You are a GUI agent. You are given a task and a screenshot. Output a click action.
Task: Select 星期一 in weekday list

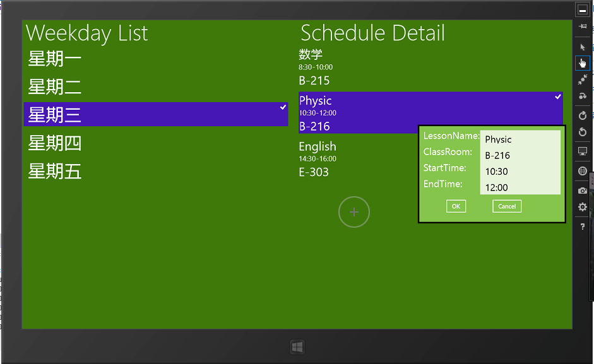coord(156,59)
